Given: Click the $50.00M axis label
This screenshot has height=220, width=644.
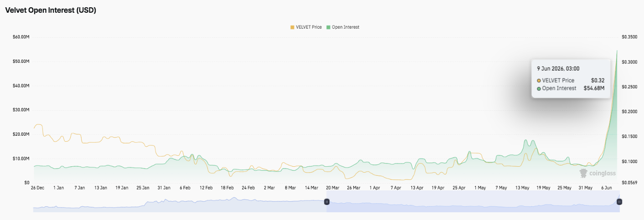Looking at the screenshot, I should [x=21, y=61].
